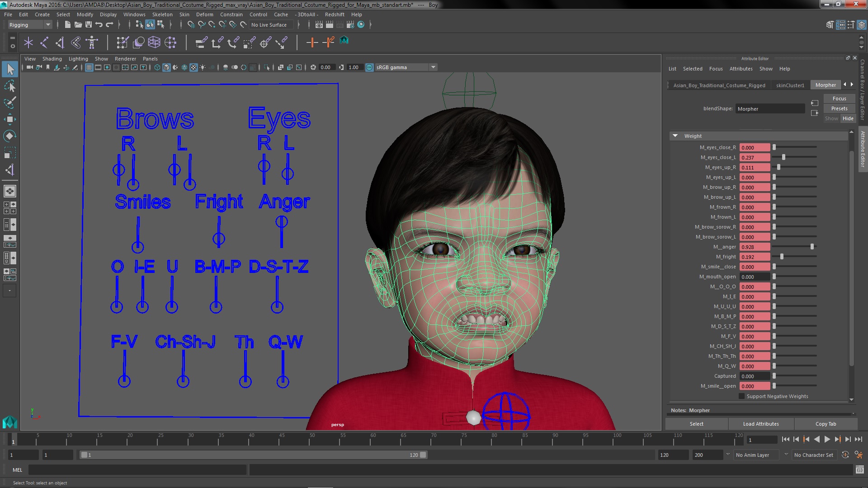Click the M_eyes_close_L weight slider handle

click(x=783, y=157)
